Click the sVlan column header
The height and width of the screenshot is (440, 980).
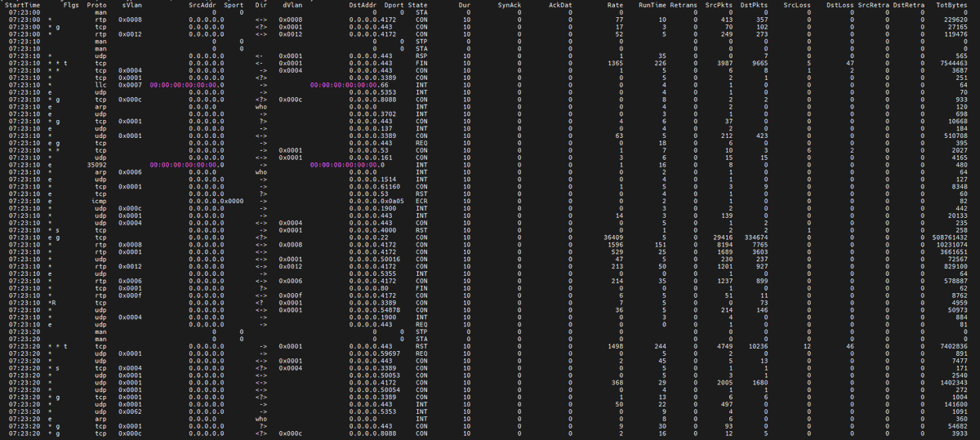131,5
